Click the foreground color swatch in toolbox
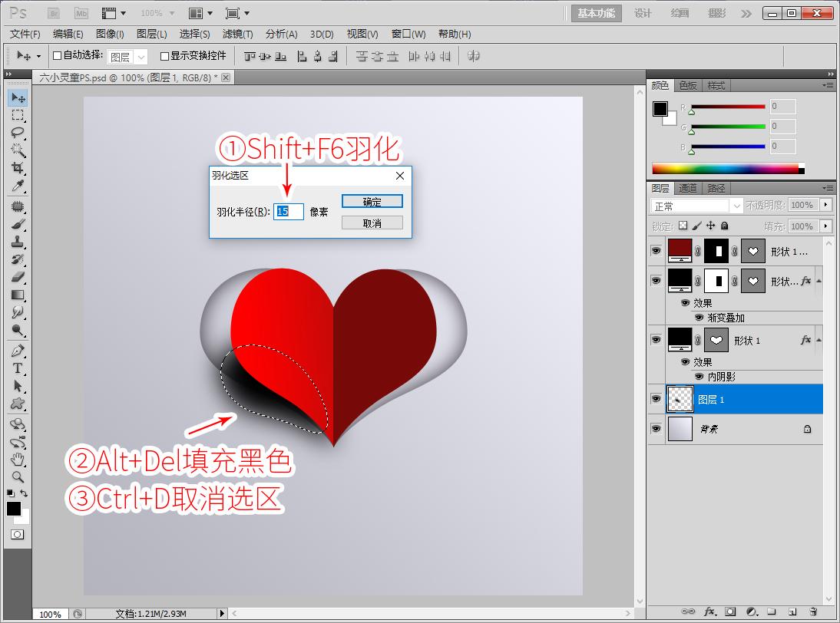Screen dimensions: 840x623 click(14, 509)
